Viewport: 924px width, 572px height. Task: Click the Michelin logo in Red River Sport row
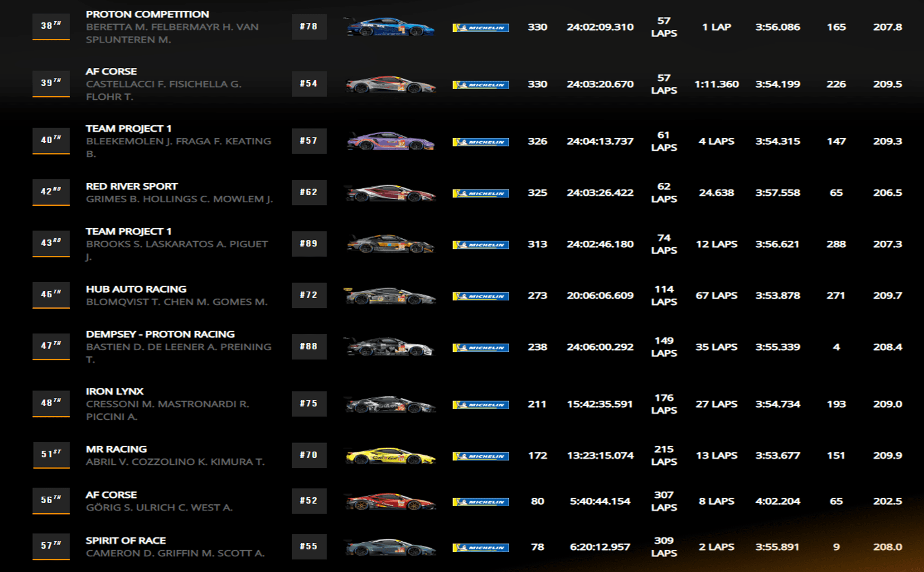click(x=481, y=194)
